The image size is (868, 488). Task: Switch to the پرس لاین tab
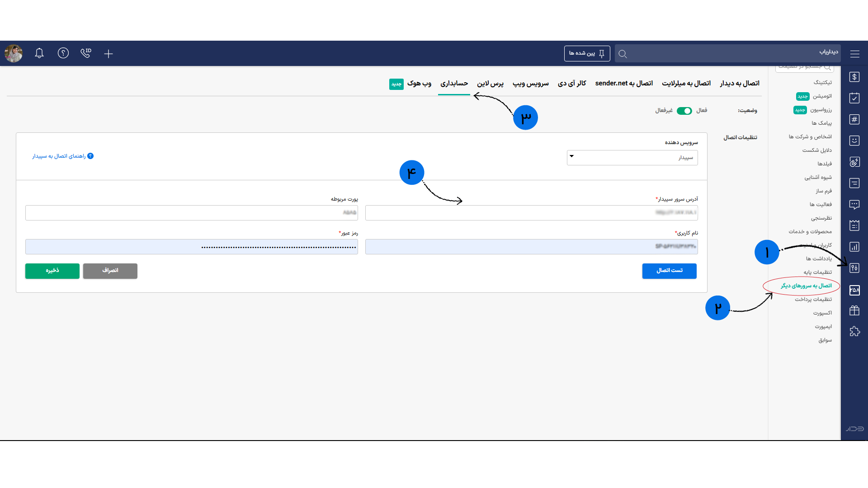[x=490, y=84]
